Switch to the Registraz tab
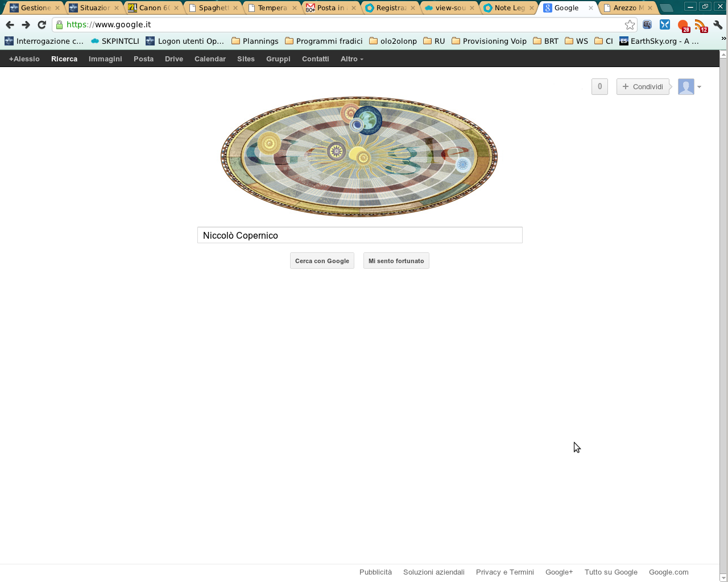Image resolution: width=728 pixels, height=582 pixels. 390,8
